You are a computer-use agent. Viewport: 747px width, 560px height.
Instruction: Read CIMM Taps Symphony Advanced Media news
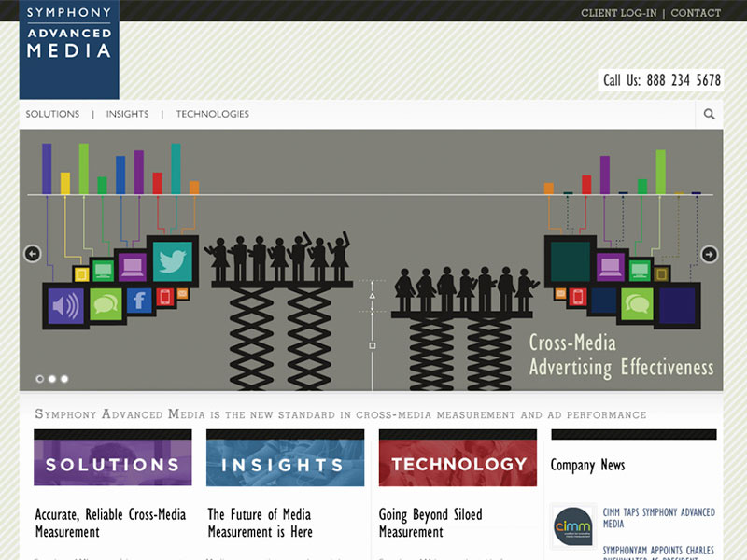coord(659,518)
